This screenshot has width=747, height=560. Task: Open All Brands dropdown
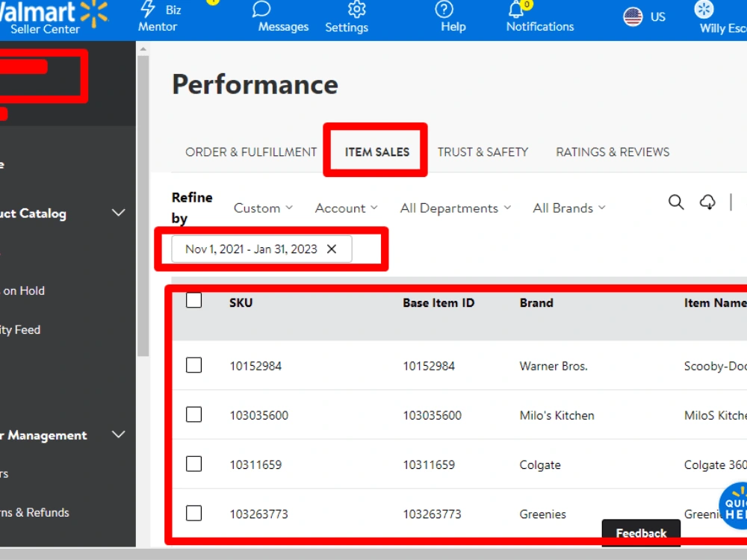[x=568, y=208]
